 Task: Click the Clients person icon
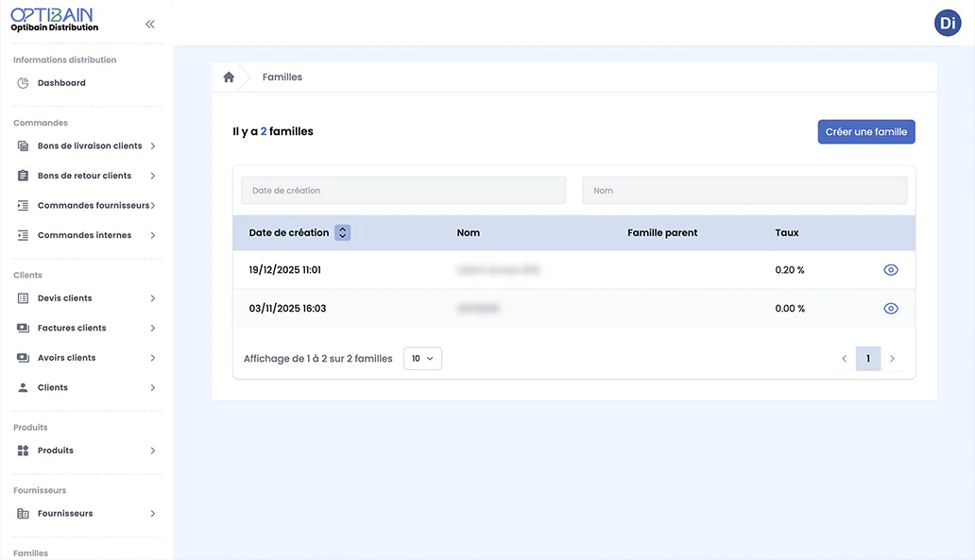(x=23, y=387)
